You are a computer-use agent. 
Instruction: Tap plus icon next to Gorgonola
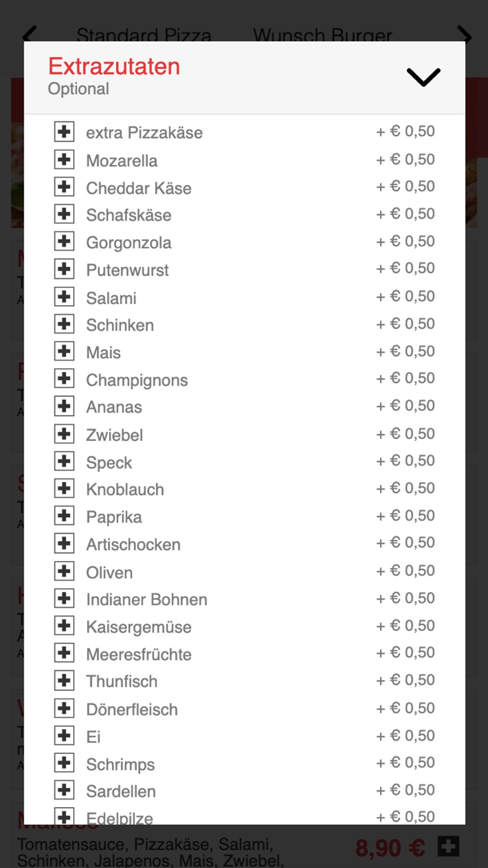click(x=64, y=241)
